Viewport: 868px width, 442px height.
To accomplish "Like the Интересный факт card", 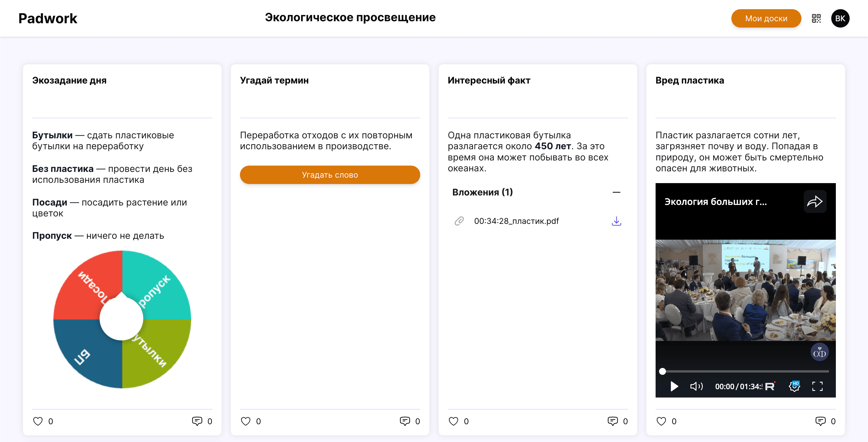I will pos(454,421).
